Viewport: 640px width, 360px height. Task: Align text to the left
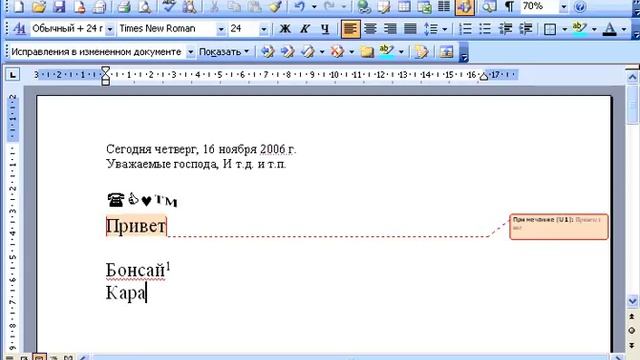point(350,29)
